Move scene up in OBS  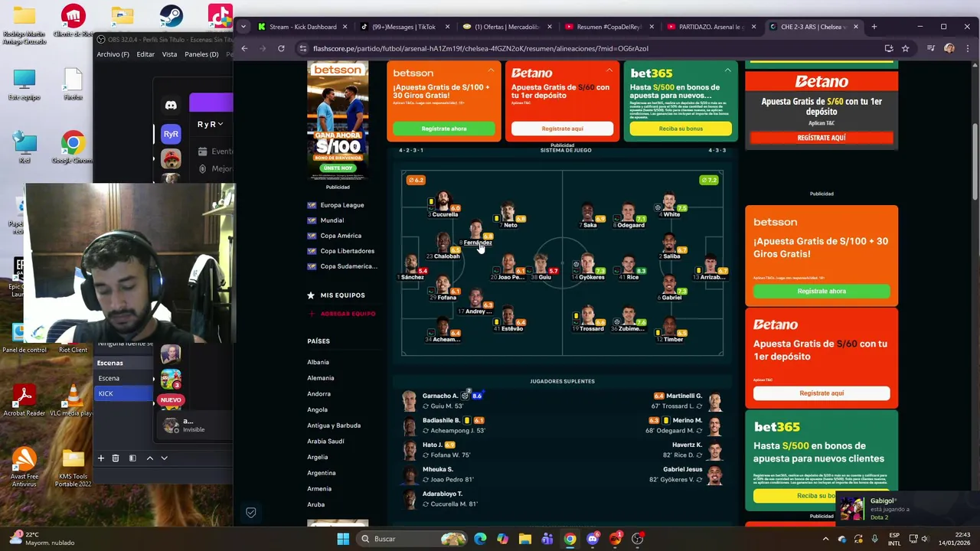point(149,458)
